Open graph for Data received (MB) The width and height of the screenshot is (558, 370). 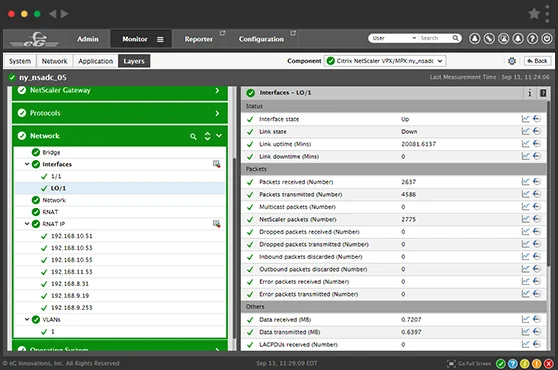coord(525,319)
